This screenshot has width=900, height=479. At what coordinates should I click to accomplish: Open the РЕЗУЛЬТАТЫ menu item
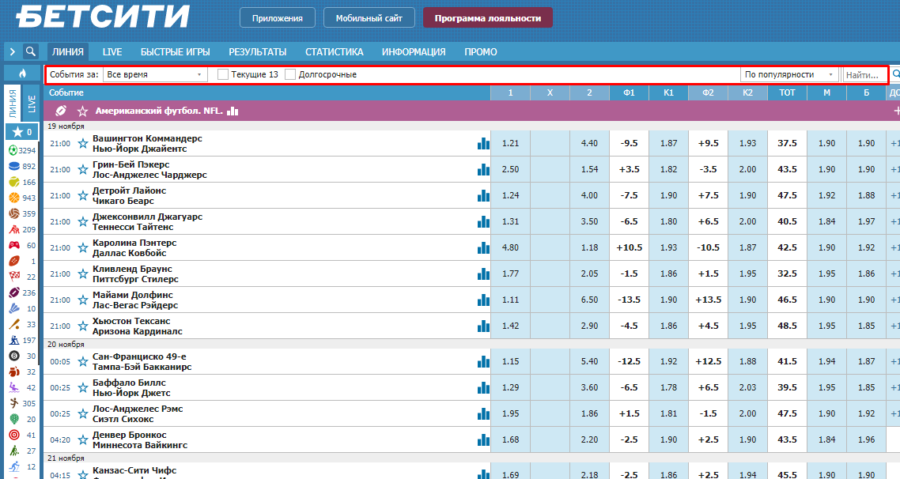click(x=257, y=52)
